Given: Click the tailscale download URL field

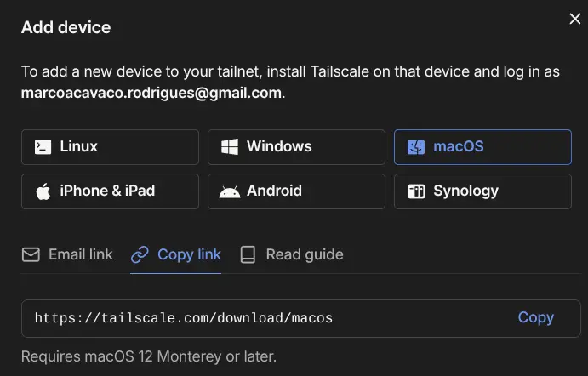Looking at the screenshot, I should pos(300,318).
